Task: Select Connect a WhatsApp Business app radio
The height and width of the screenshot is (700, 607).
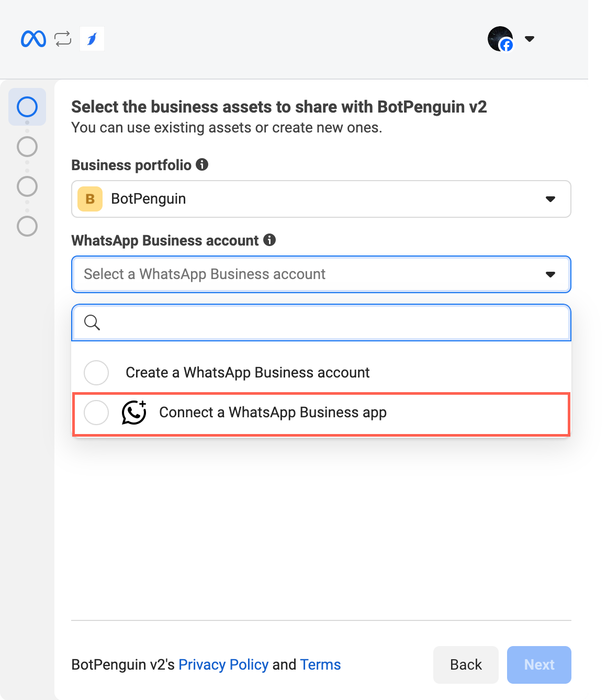Action: coord(96,413)
